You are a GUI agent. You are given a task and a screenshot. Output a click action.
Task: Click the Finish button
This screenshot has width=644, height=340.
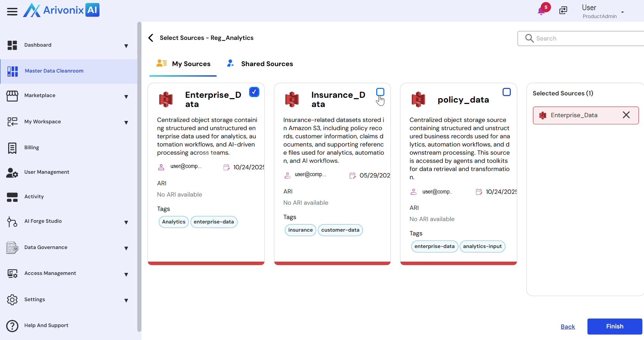(x=614, y=326)
